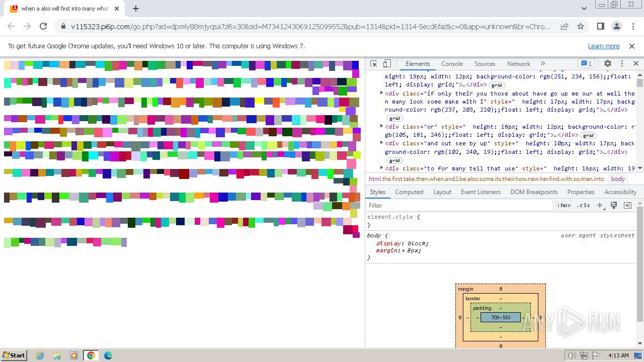Switch to the Sources tab
Viewport: 644px width, 362px height.
[x=485, y=64]
